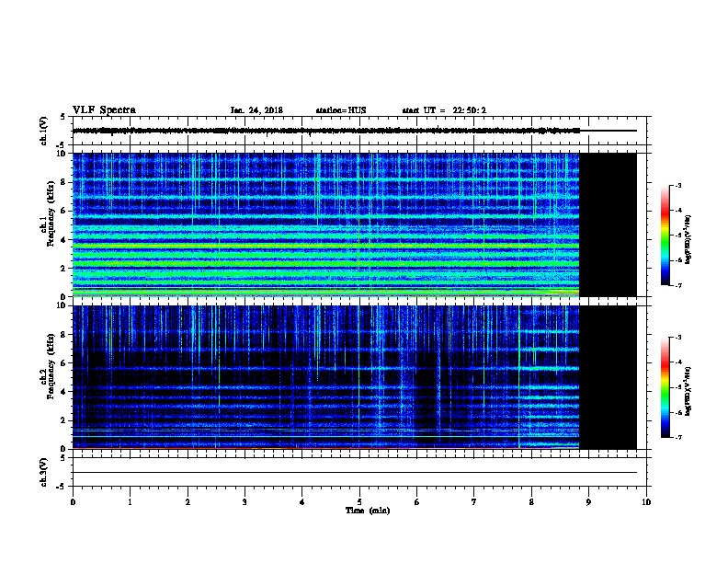Click time tick label "7" on bottom axis
The width and height of the screenshot is (728, 563).
[x=474, y=502]
